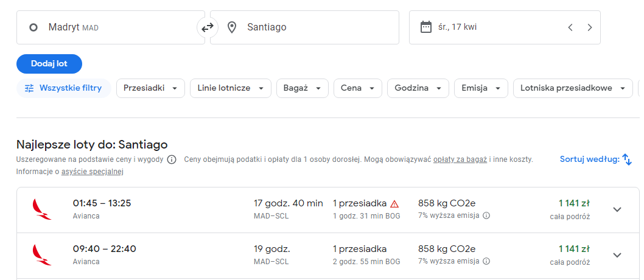Follow the 'opłaty za bagaż' link
Image resolution: width=644 pixels, height=280 pixels.
coord(460,159)
